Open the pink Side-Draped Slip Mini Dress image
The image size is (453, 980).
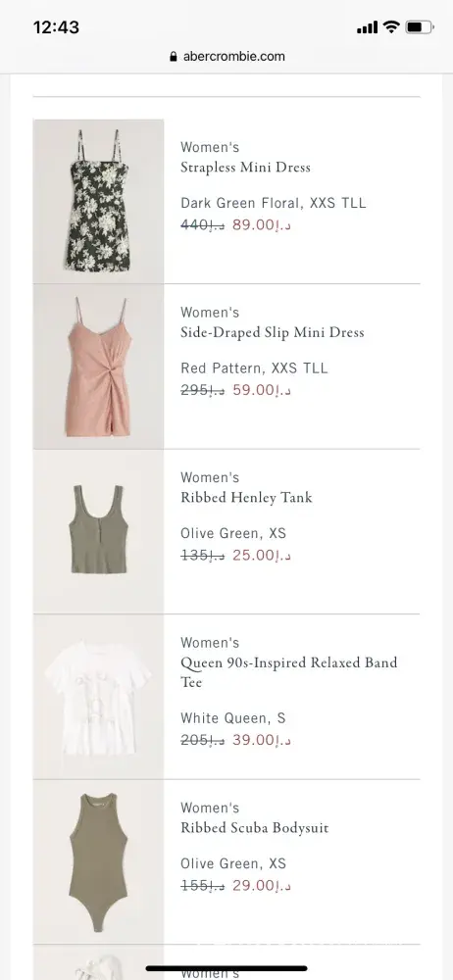98,367
